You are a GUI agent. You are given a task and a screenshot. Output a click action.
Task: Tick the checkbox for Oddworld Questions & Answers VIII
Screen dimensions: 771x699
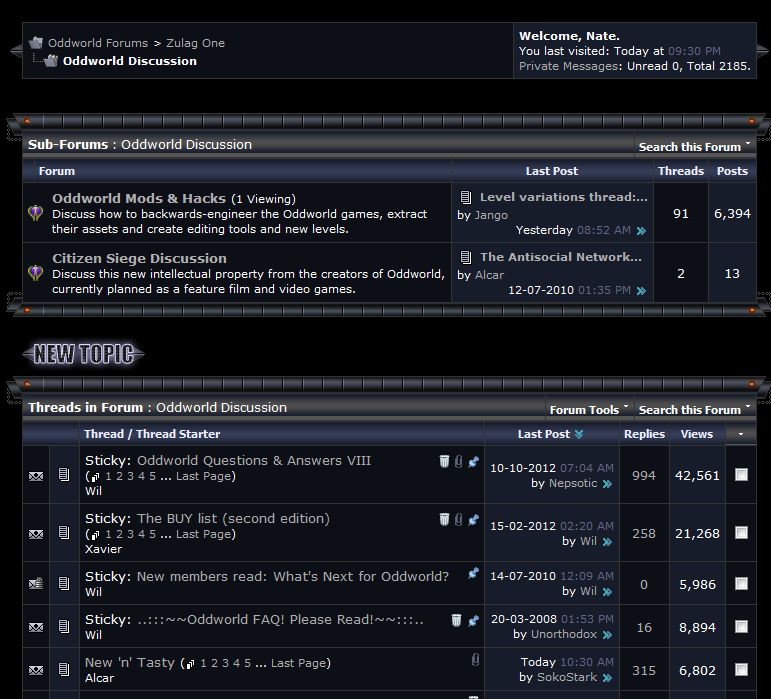pyautogui.click(x=741, y=475)
